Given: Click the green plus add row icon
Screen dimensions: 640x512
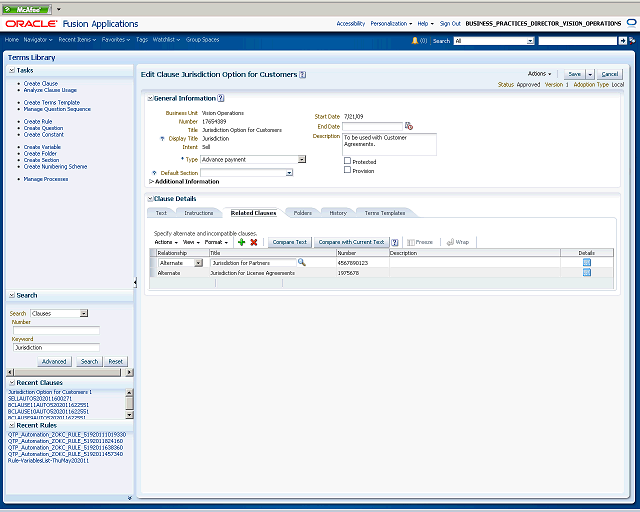Looking at the screenshot, I should 241,242.
